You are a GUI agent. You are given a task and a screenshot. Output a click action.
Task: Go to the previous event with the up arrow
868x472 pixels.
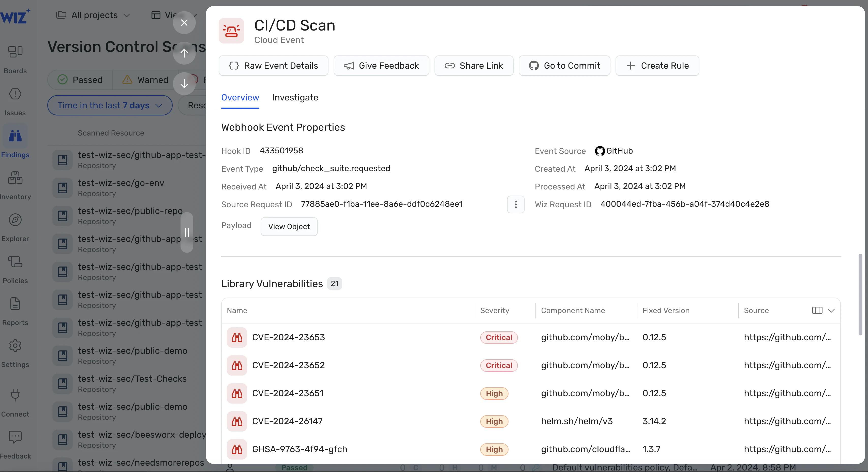click(x=184, y=53)
